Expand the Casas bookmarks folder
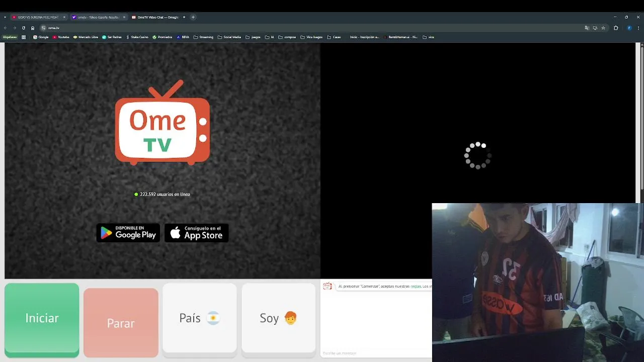644x362 pixels. (x=334, y=37)
